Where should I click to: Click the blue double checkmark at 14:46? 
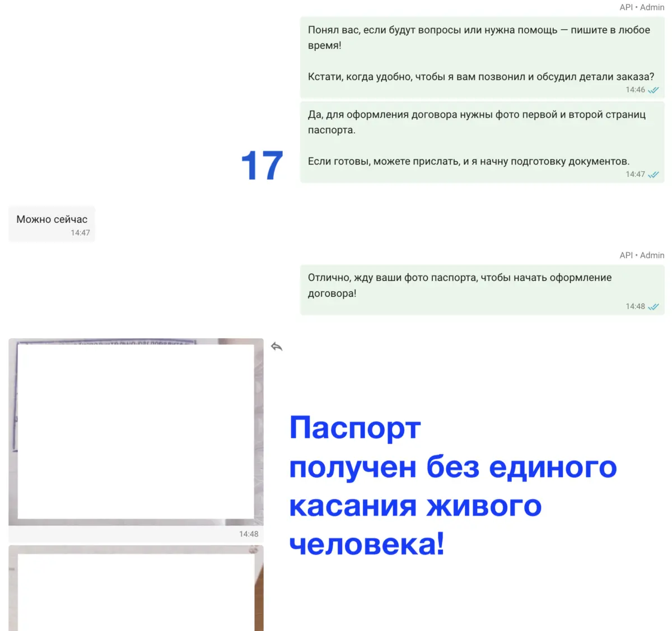[654, 90]
